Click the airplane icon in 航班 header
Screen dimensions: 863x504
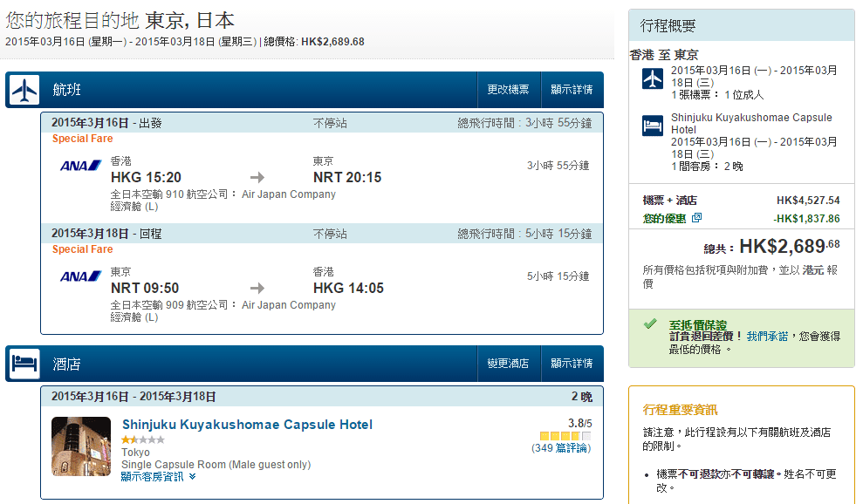(25, 90)
